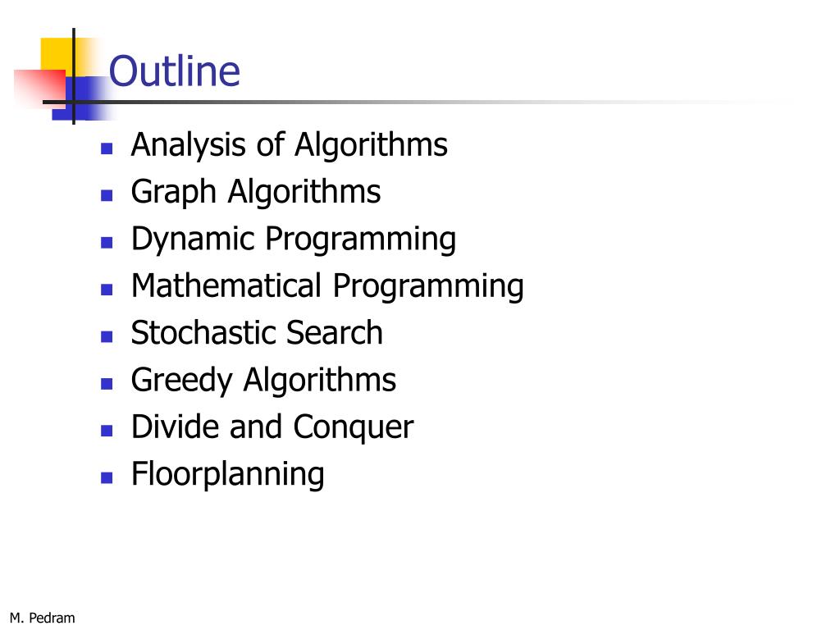Click the blue bullet beside Analysis of Algorithms

(107, 148)
